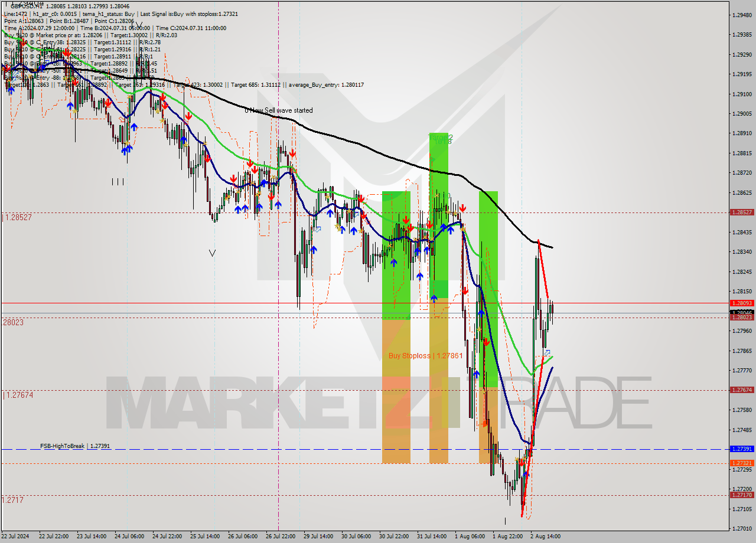Click the red 1.27674 price tag on axis

[742, 390]
